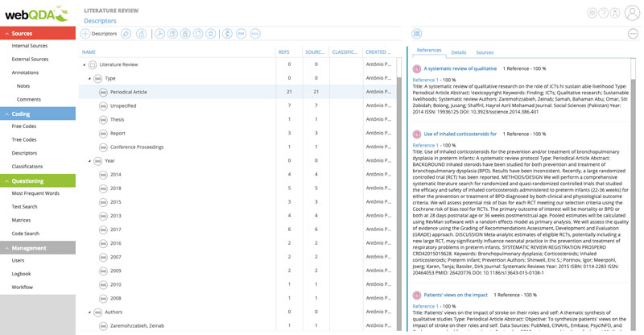Image resolution: width=644 pixels, height=335 pixels.
Task: Click the webQDA logo
Action: (36, 14)
